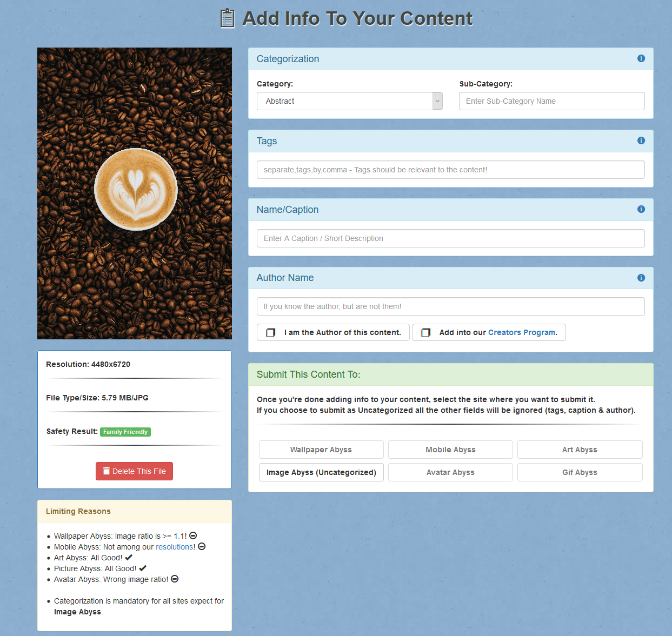Click the minus-circle icon after Wallpaper Abyss reason
Viewport: 672px width, 636px height.
[193, 535]
